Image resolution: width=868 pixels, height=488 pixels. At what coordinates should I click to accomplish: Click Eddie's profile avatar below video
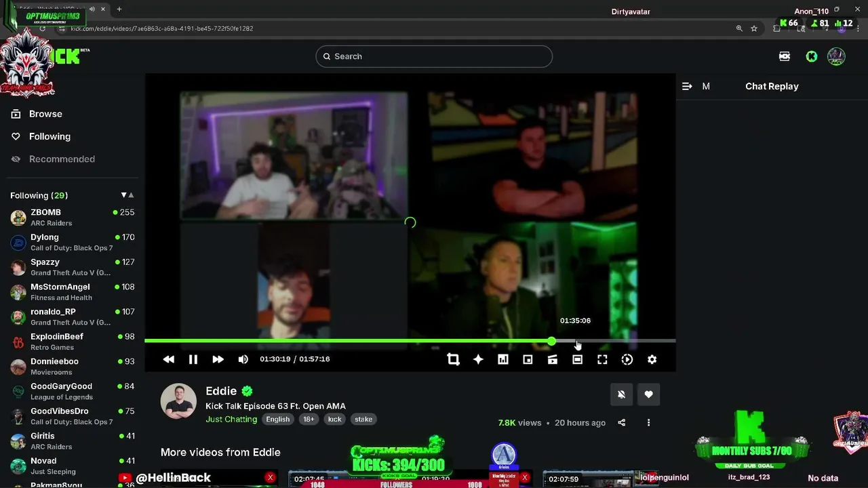click(178, 401)
